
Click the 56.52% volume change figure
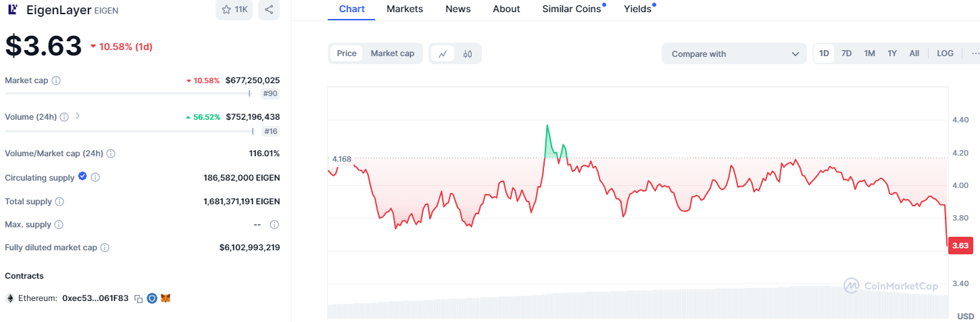203,117
